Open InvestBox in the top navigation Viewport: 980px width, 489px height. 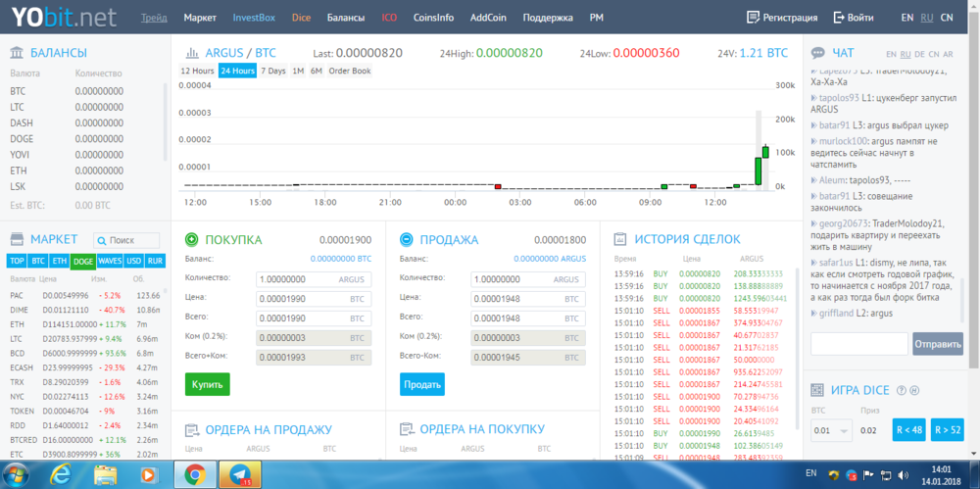click(x=254, y=18)
